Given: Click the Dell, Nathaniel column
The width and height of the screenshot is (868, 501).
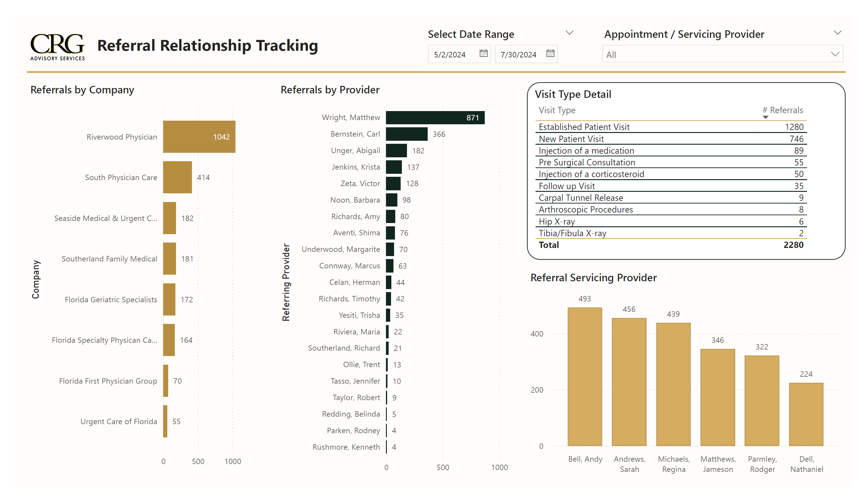Looking at the screenshot, I should click(x=806, y=414).
